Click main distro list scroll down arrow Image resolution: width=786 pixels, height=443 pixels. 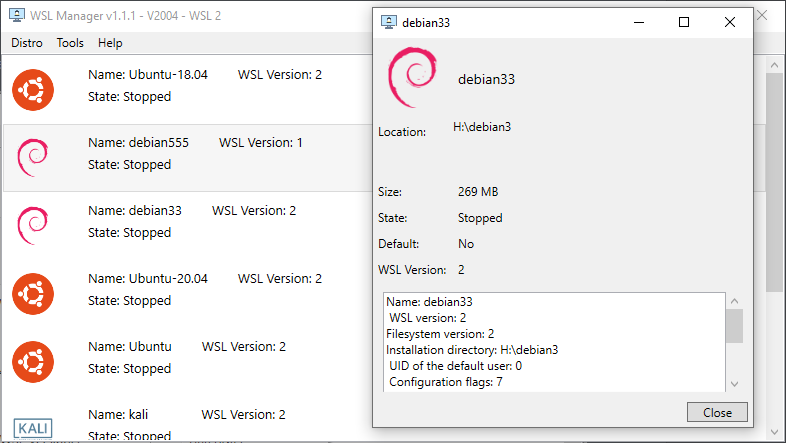pos(774,431)
